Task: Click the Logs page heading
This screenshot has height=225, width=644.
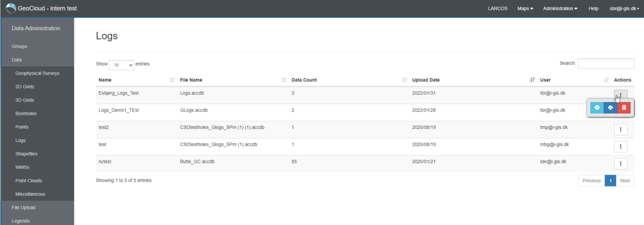Action: (x=107, y=36)
